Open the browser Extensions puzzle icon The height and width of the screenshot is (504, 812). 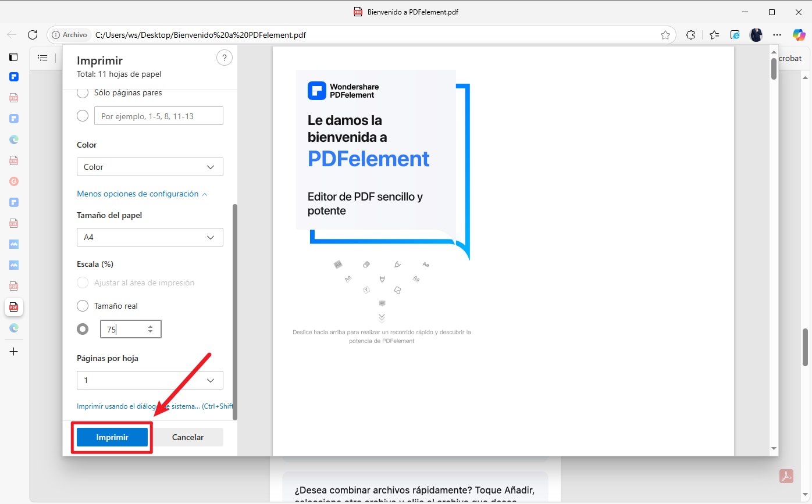click(x=690, y=35)
